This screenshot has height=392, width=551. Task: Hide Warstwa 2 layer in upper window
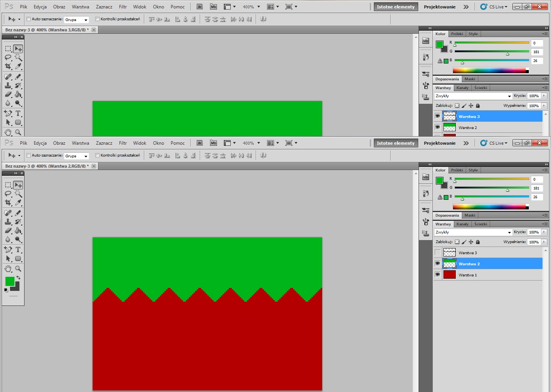coord(438,127)
